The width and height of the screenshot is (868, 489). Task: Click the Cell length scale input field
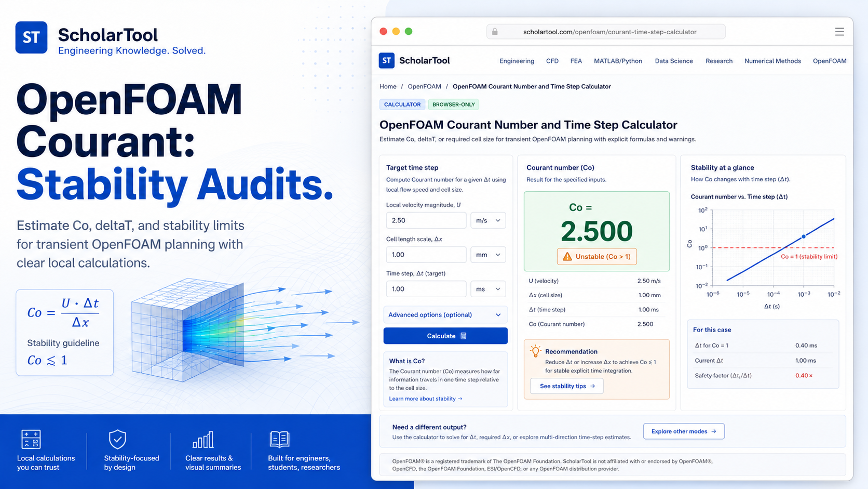(x=426, y=255)
